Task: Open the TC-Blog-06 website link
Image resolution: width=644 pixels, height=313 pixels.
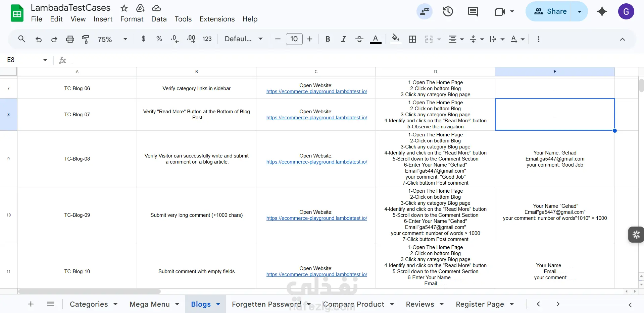Action: (317, 91)
